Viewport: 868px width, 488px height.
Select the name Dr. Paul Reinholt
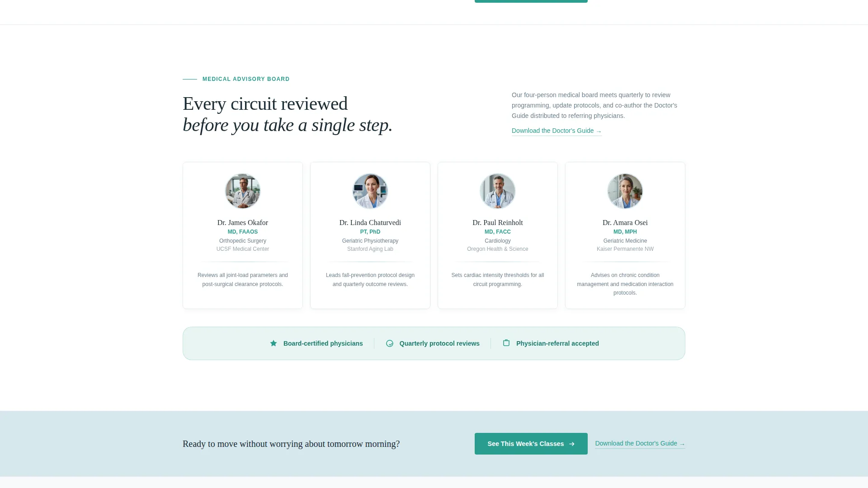tap(498, 223)
